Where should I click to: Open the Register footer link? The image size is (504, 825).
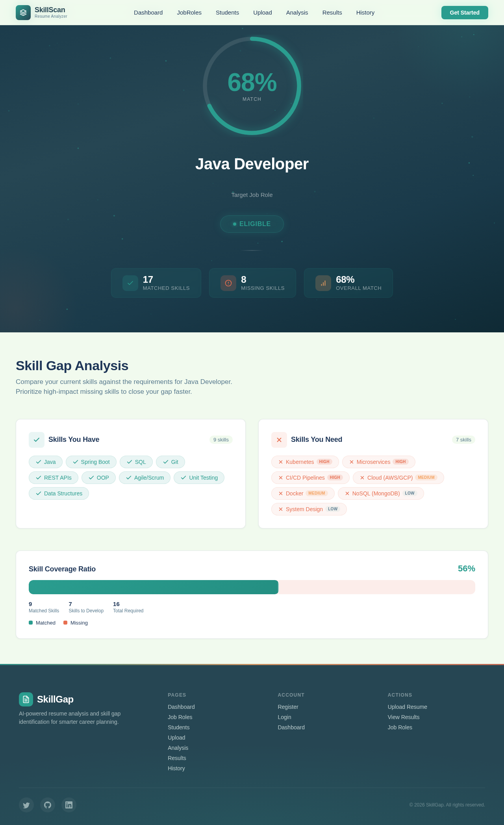288,707
